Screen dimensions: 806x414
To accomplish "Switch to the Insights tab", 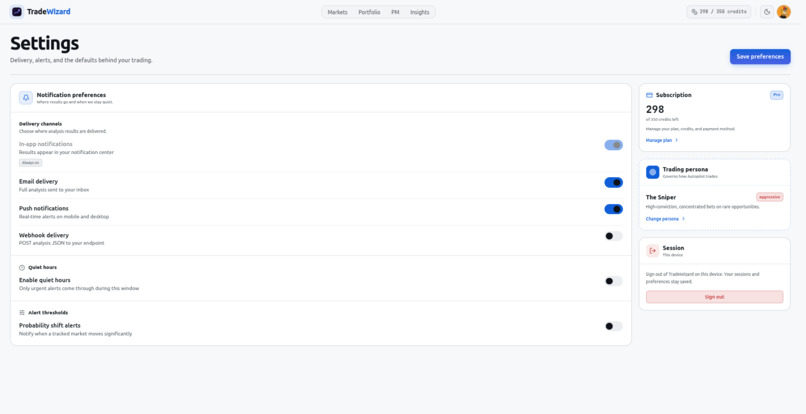I will (419, 12).
